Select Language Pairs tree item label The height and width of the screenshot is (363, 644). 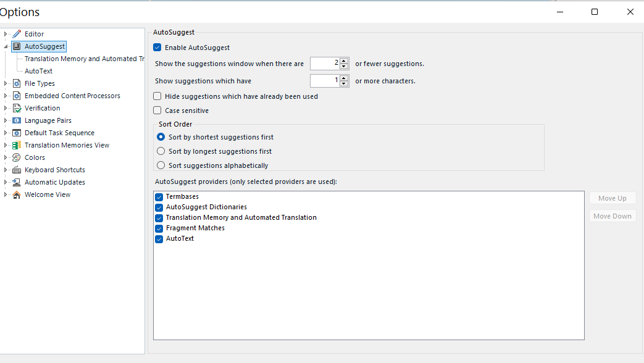click(48, 120)
